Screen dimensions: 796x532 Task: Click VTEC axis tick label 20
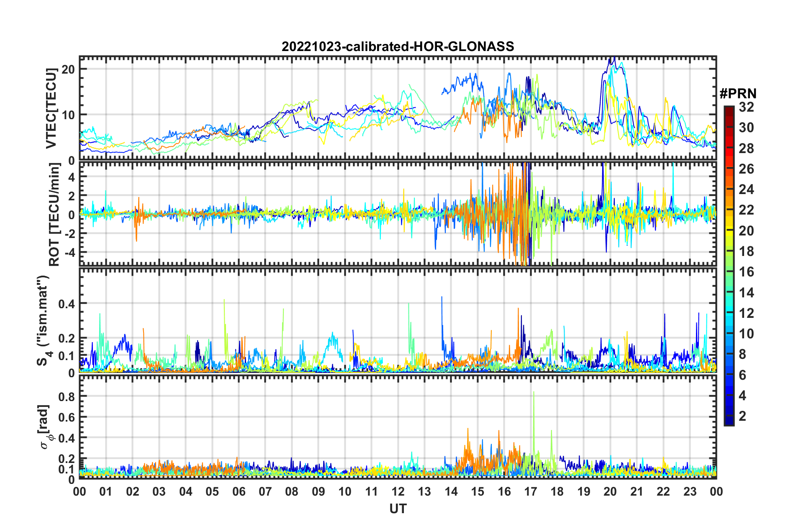click(68, 69)
